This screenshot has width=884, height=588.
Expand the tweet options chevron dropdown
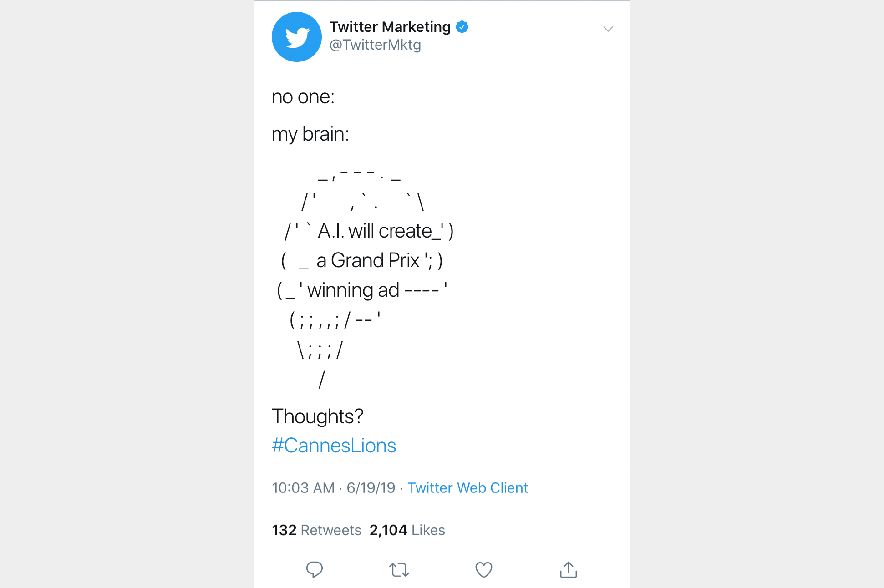pyautogui.click(x=608, y=29)
